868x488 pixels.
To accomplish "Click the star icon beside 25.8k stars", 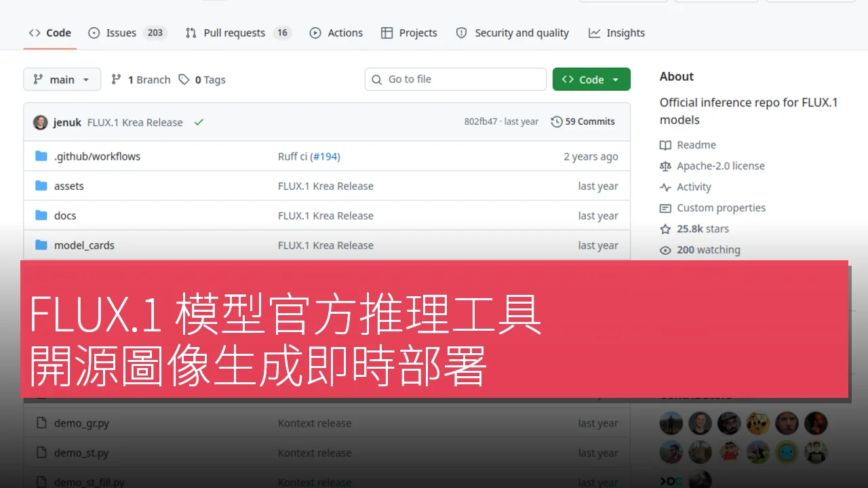I will click(x=665, y=229).
